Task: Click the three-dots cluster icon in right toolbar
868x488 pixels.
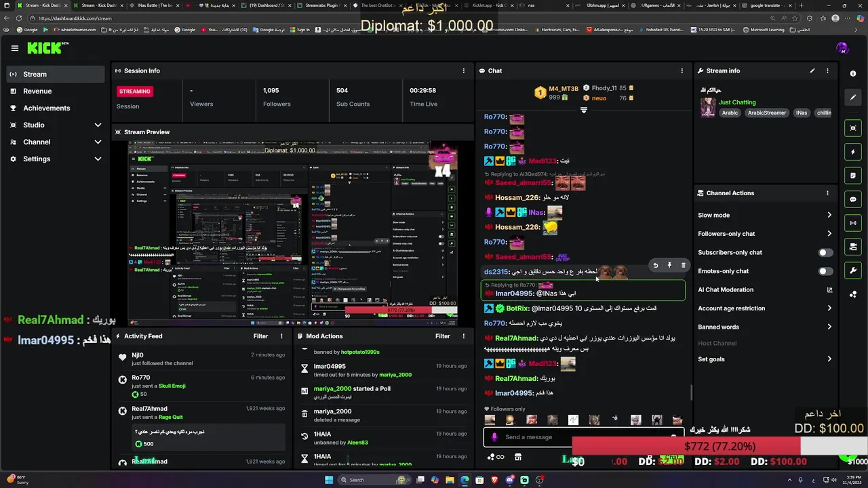Action: tap(853, 294)
